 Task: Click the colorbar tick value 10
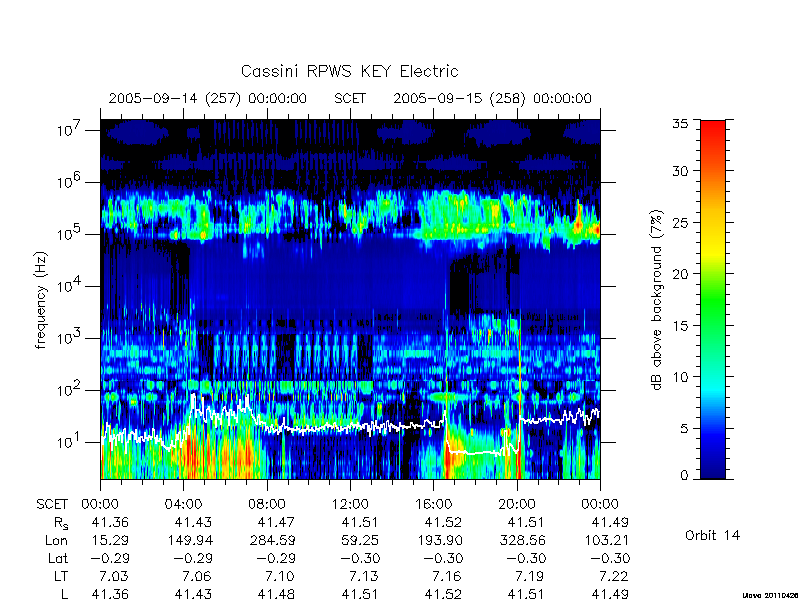pyautogui.click(x=680, y=377)
